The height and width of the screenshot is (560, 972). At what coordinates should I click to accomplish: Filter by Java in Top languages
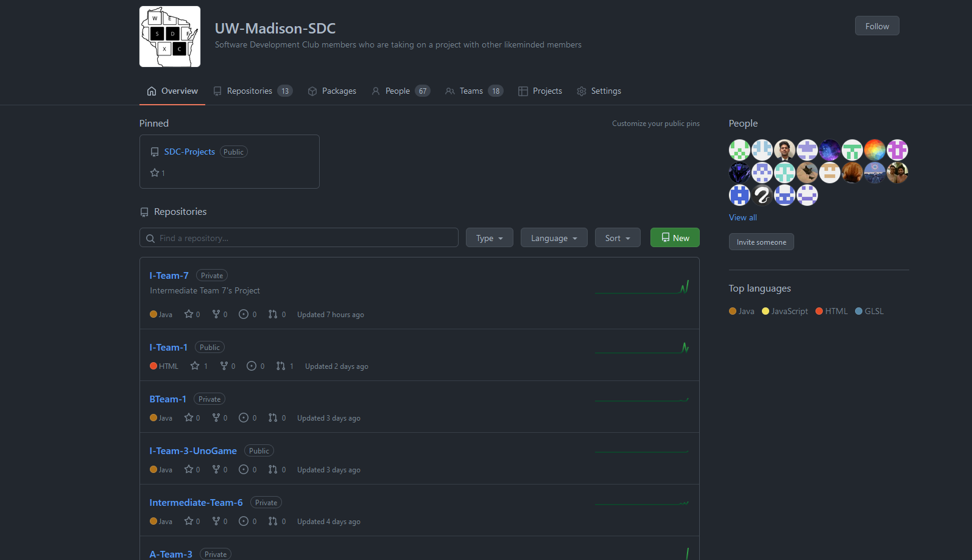742,311
